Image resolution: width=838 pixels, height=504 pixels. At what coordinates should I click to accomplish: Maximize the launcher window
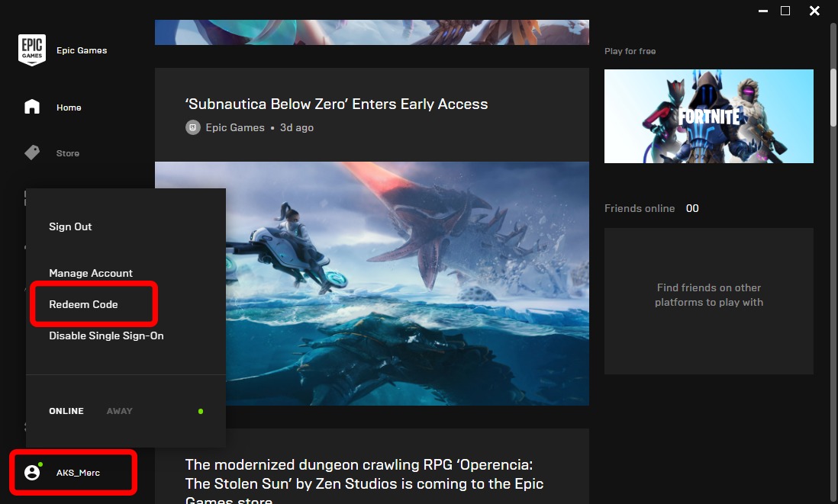[x=785, y=11]
